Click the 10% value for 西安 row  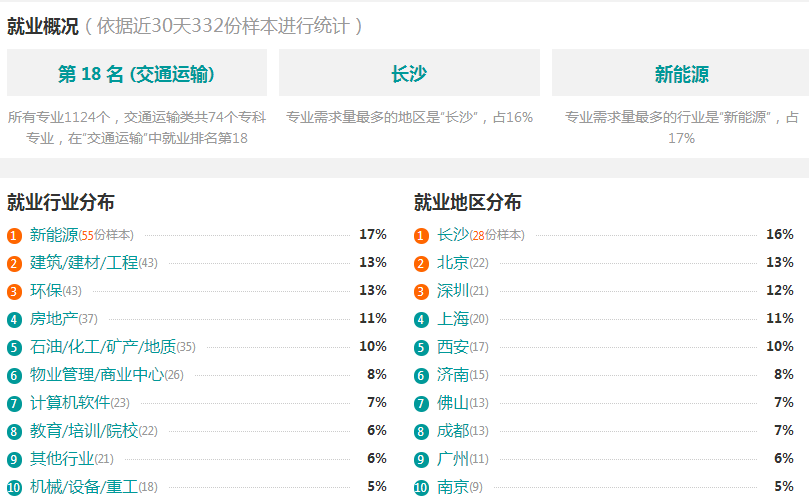(x=780, y=346)
